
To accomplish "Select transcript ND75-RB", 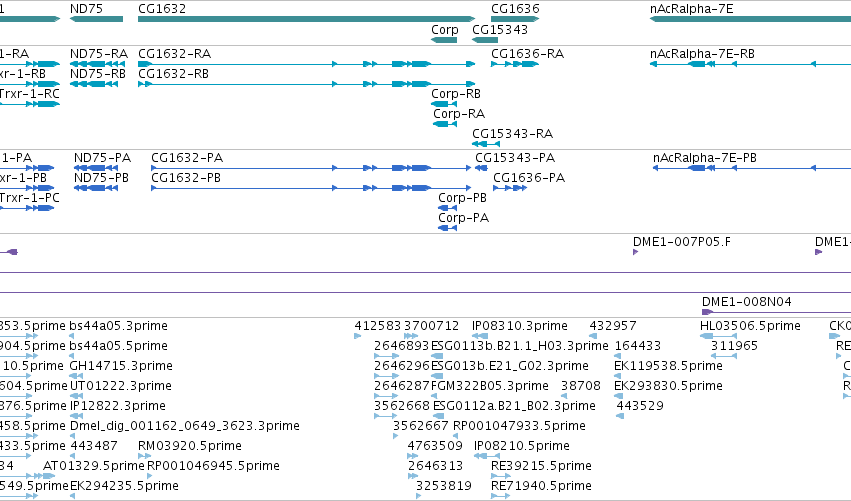I will click(98, 74).
